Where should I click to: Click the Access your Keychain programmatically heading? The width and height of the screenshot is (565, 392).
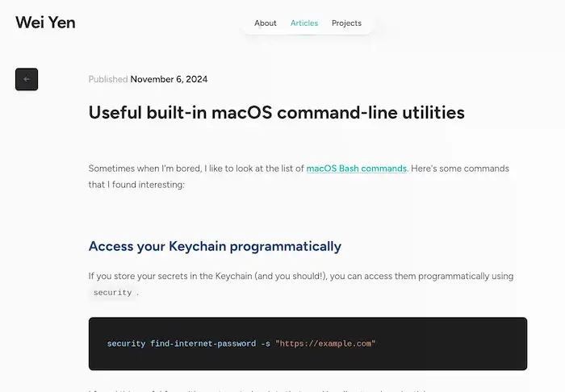pos(215,246)
